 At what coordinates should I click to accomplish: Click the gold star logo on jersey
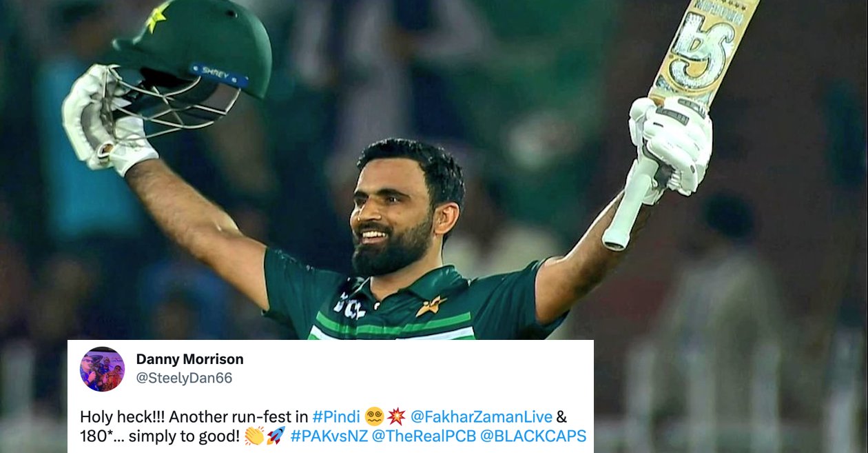(x=431, y=305)
